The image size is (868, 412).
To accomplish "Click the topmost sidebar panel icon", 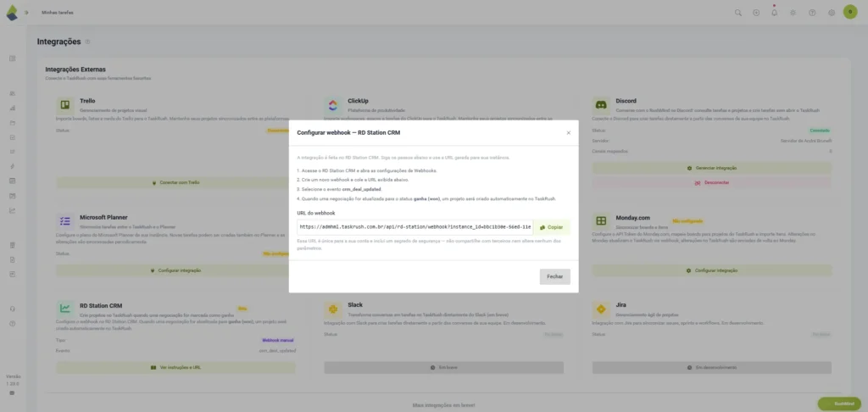I will coord(12,58).
